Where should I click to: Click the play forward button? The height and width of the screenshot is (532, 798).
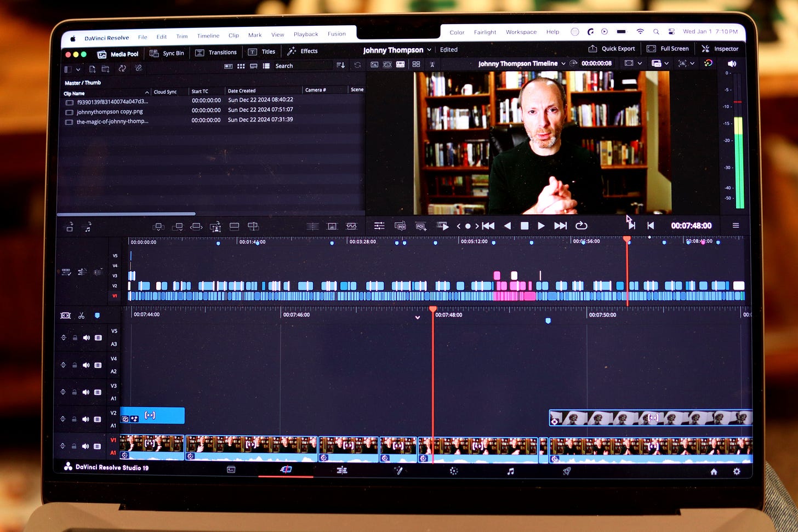541,226
